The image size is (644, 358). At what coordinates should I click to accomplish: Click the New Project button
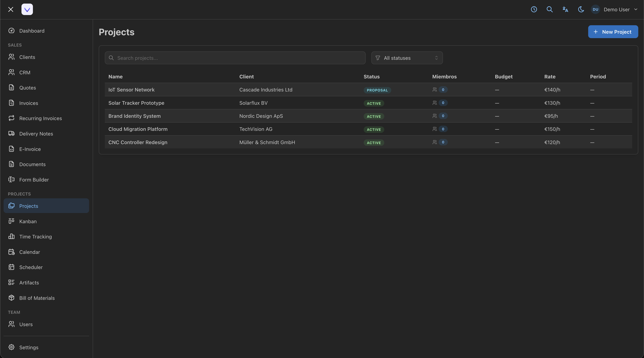tap(613, 32)
